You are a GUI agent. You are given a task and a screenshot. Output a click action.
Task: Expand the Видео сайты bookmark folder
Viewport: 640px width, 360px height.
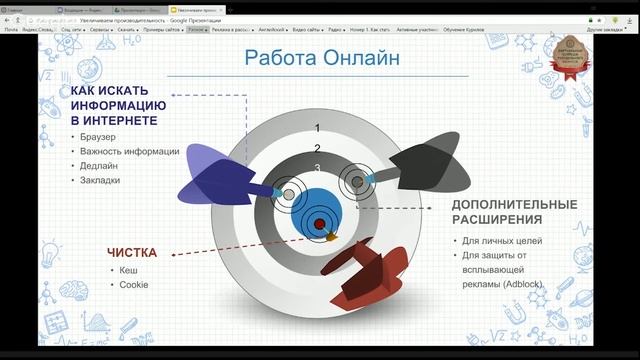(x=308, y=30)
